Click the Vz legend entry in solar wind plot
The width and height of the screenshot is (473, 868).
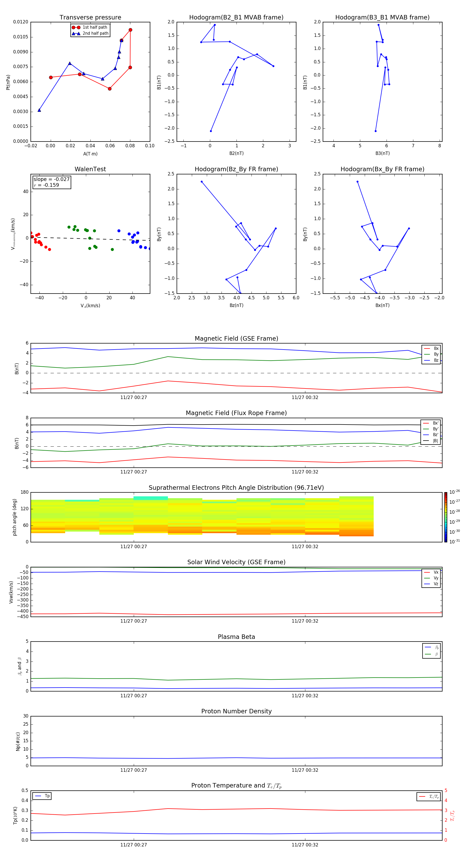(431, 584)
